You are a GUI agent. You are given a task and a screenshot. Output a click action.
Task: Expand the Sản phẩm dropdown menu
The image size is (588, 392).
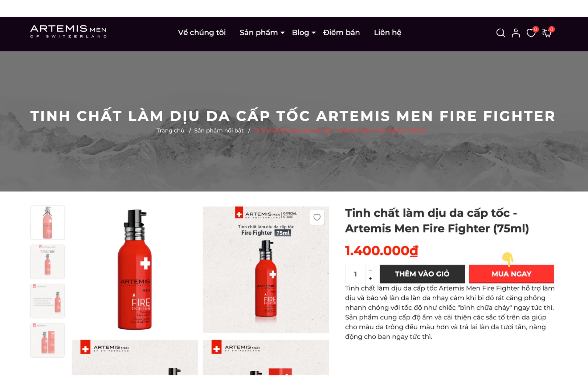[x=262, y=33]
